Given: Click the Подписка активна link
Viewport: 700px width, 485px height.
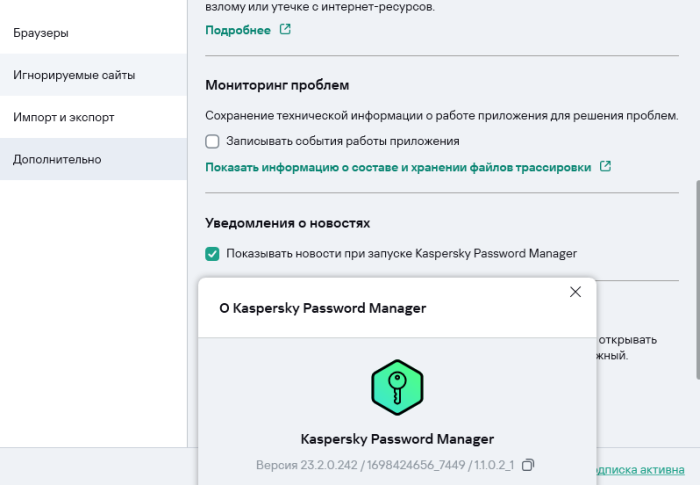Looking at the screenshot, I should [645, 467].
